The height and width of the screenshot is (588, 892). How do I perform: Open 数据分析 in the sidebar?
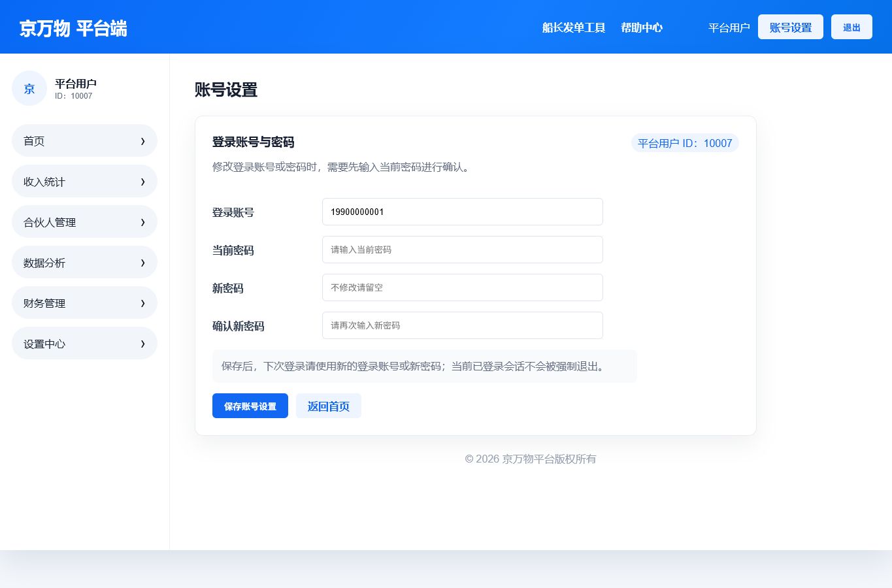pyautogui.click(x=84, y=262)
